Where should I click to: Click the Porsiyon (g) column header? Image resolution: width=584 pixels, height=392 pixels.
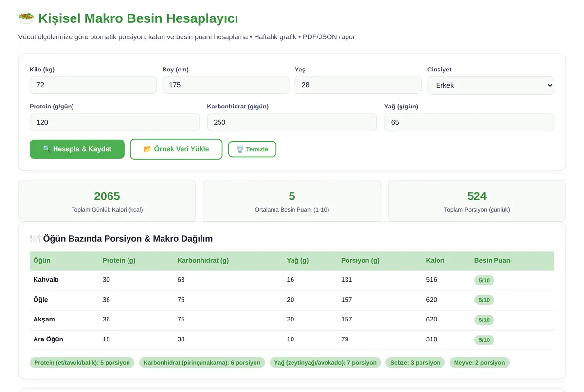(x=360, y=260)
